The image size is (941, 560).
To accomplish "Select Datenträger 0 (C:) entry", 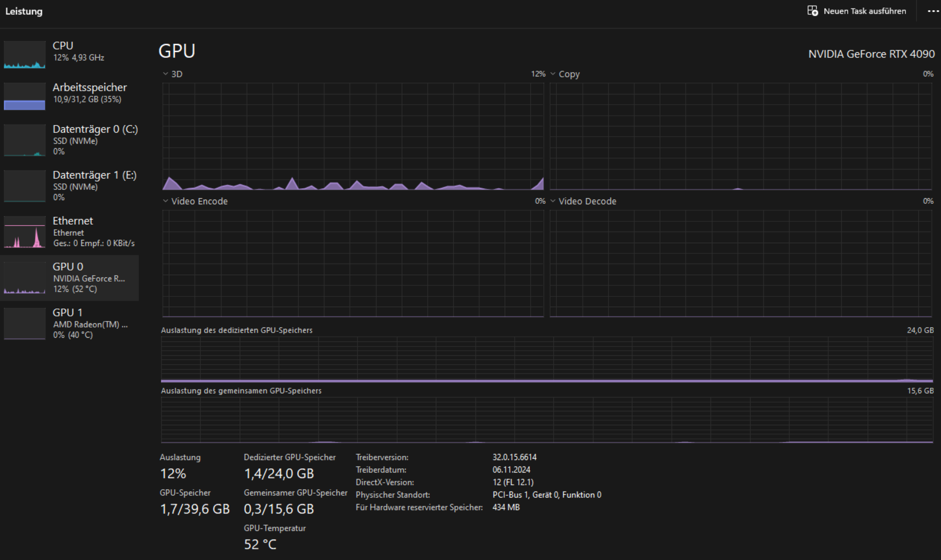I will 70,140.
